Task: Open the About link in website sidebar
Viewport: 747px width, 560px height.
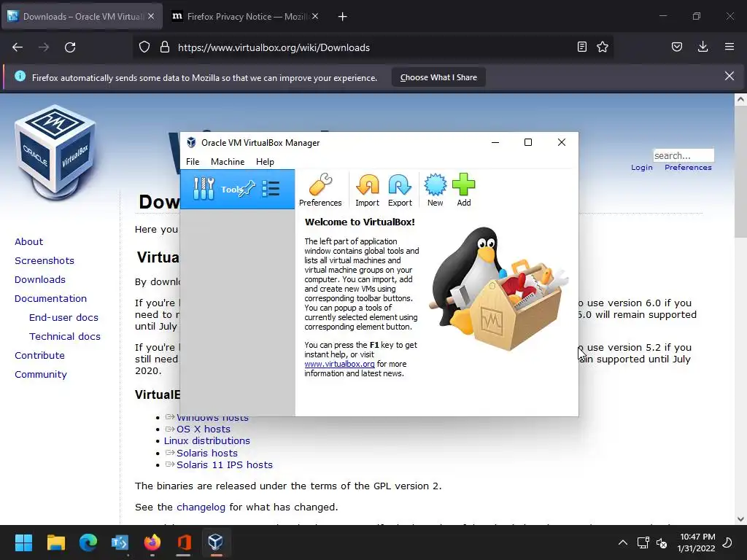Action: pyautogui.click(x=28, y=241)
